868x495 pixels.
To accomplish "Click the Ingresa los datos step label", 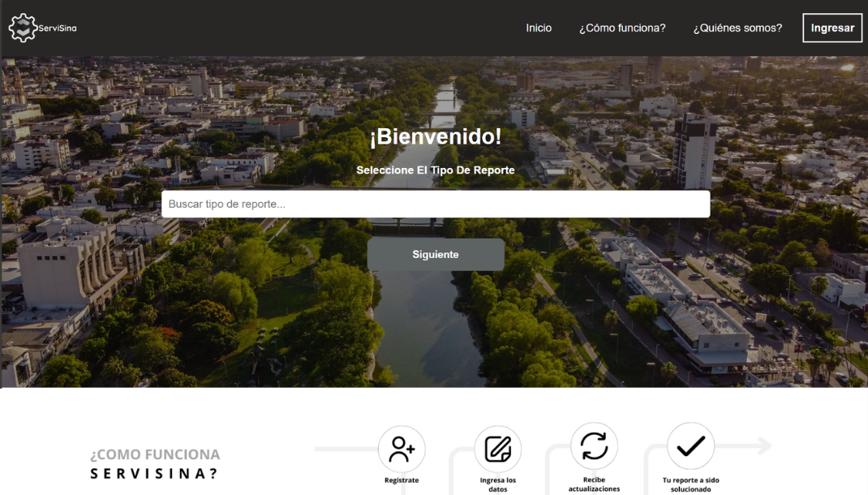I will point(497,484).
